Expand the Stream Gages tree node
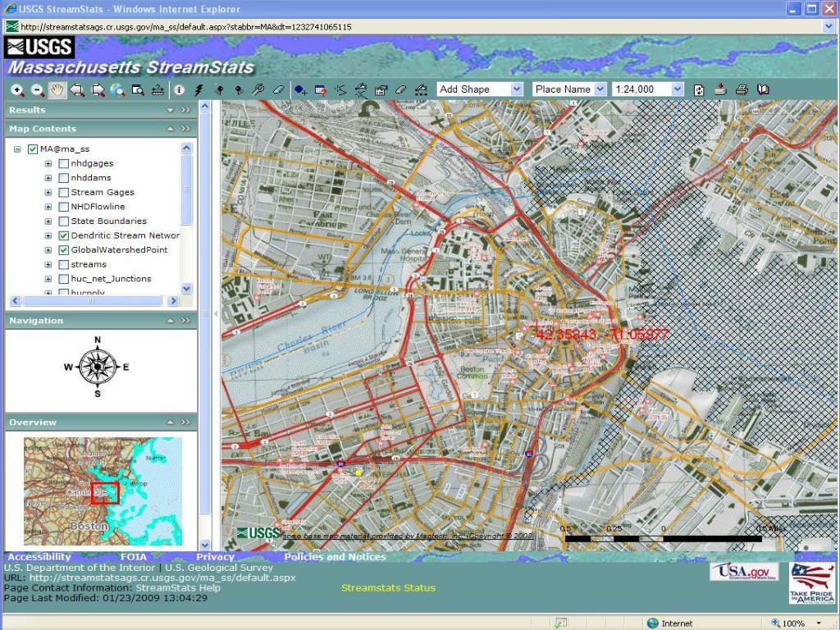The height and width of the screenshot is (630, 840). (x=48, y=192)
